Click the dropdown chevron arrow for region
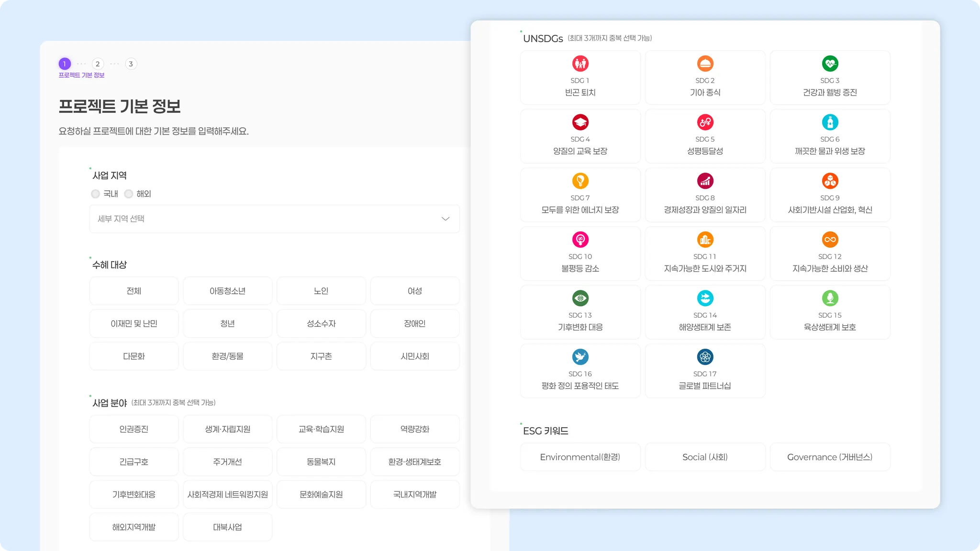This screenshot has height=551, width=980. [445, 219]
